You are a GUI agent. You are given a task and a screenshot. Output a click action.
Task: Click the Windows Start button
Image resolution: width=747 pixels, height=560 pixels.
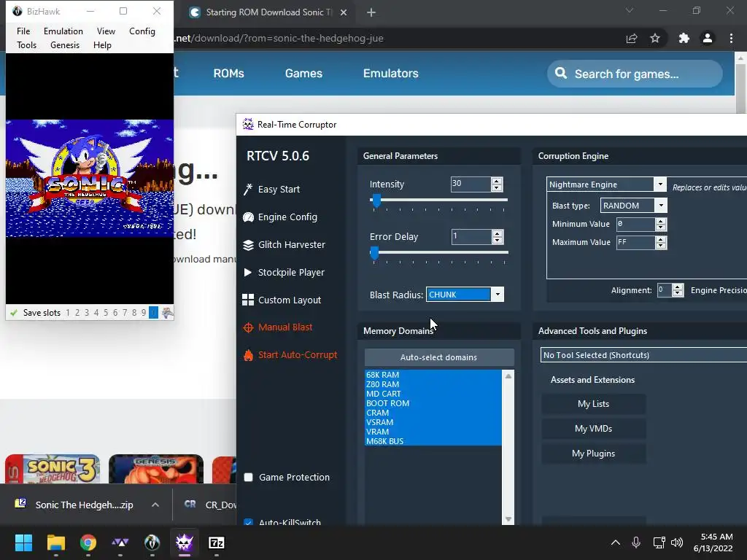(23, 542)
